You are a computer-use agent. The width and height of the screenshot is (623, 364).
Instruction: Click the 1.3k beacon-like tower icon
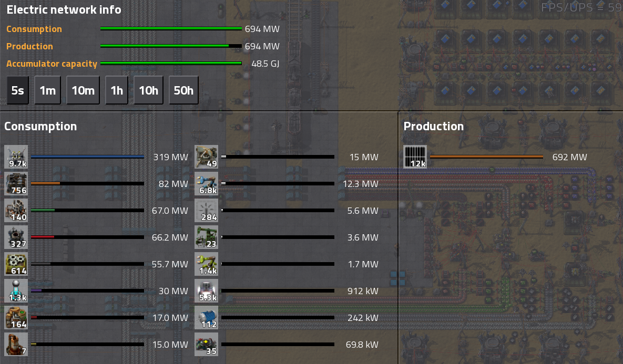tap(16, 290)
